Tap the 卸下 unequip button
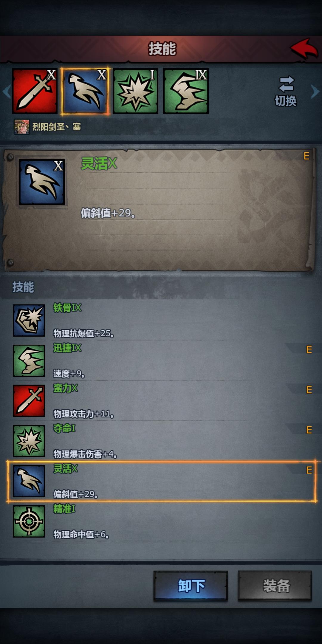Image resolution: width=322 pixels, height=644 pixels. click(191, 586)
